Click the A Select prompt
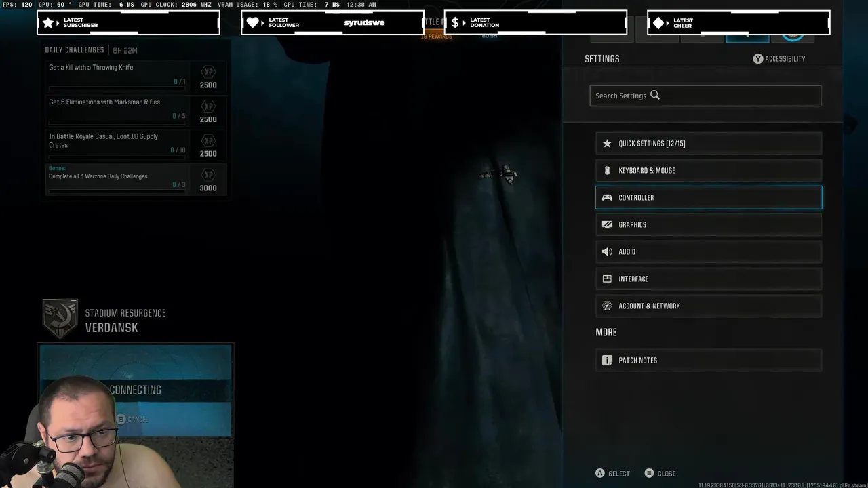The image size is (868, 488). click(612, 474)
